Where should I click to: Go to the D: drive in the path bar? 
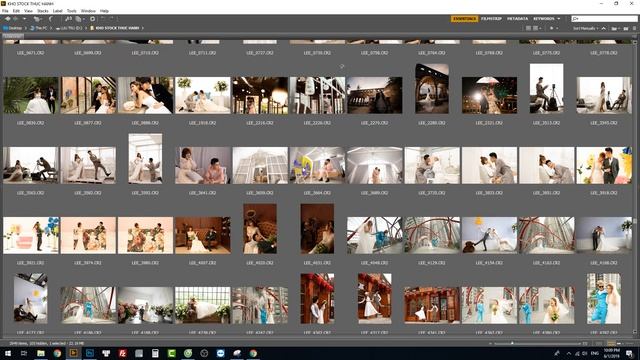tap(69, 28)
